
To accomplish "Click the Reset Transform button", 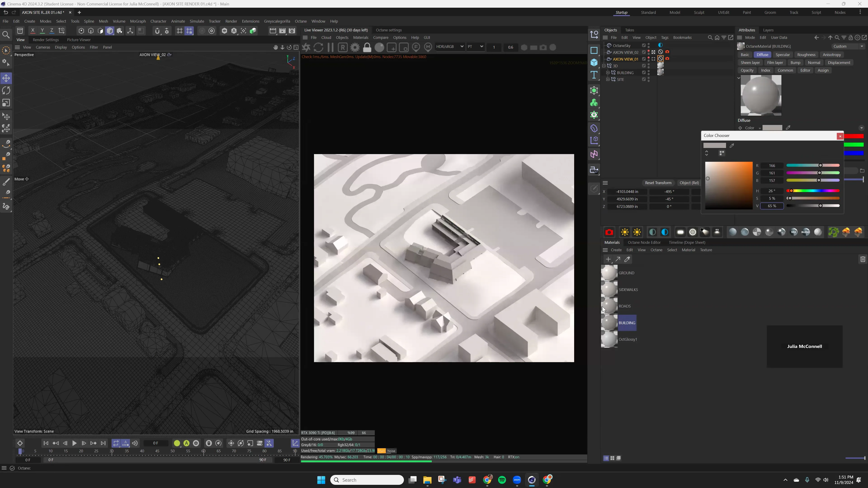I will click(x=658, y=183).
